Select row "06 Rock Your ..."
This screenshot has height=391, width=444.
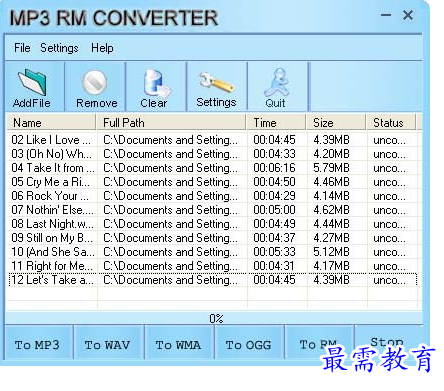213,196
